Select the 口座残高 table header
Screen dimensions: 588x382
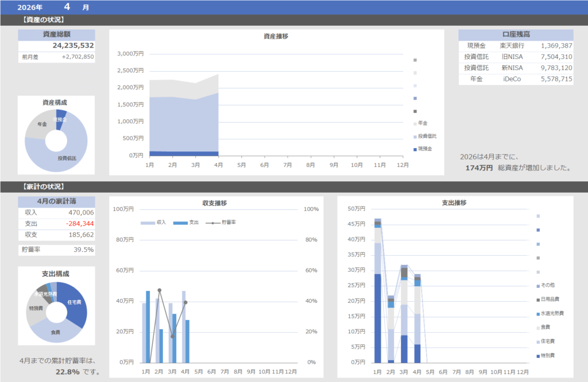click(516, 34)
